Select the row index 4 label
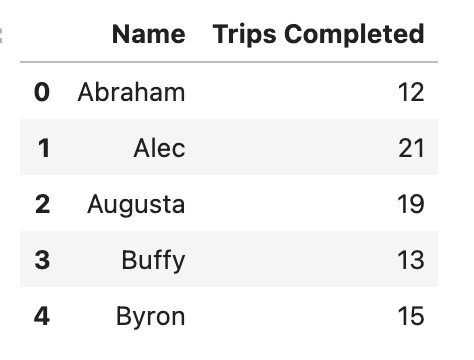 pyautogui.click(x=42, y=316)
